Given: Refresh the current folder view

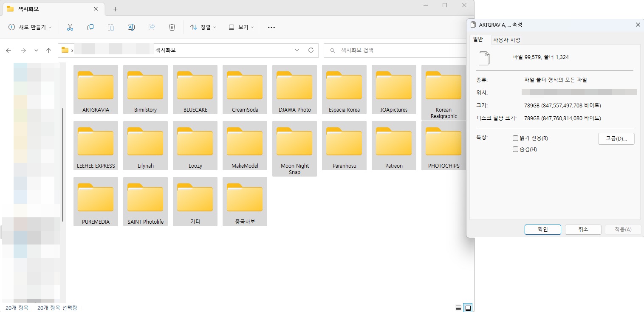Looking at the screenshot, I should pyautogui.click(x=311, y=50).
